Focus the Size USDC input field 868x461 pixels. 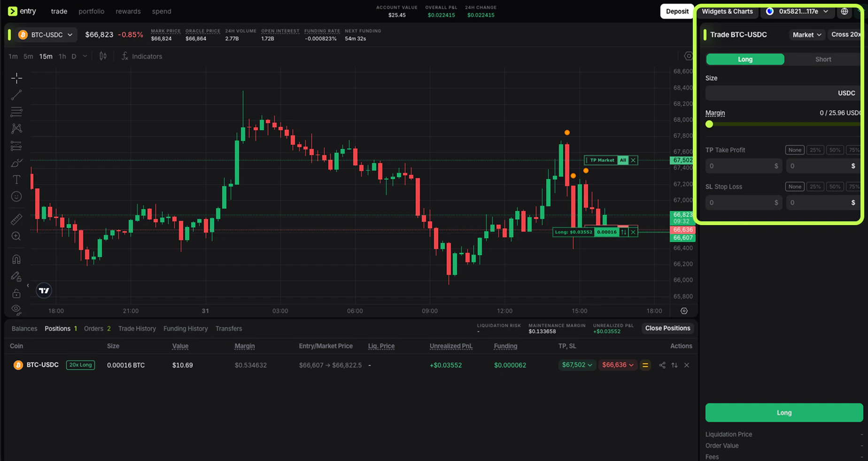783,93
